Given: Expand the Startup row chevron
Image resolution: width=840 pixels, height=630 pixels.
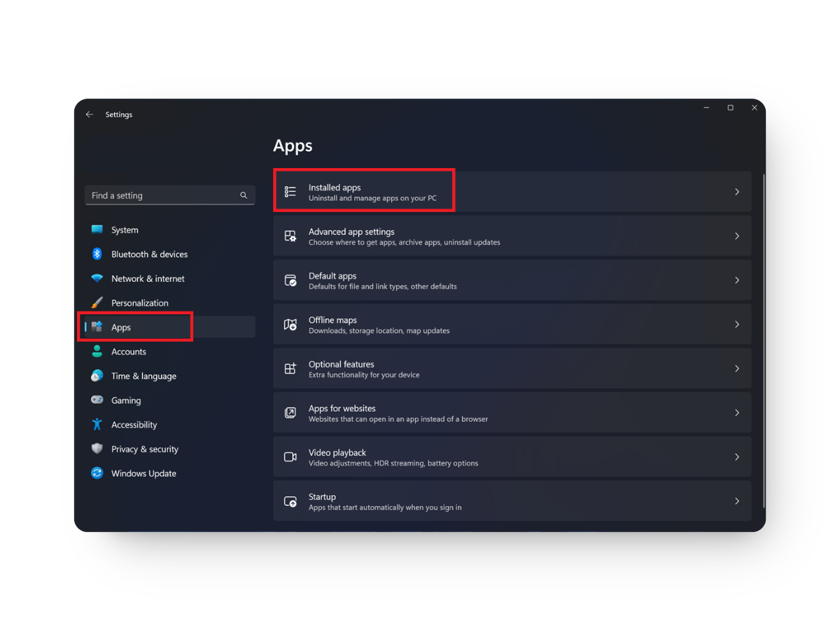Looking at the screenshot, I should pos(737,501).
